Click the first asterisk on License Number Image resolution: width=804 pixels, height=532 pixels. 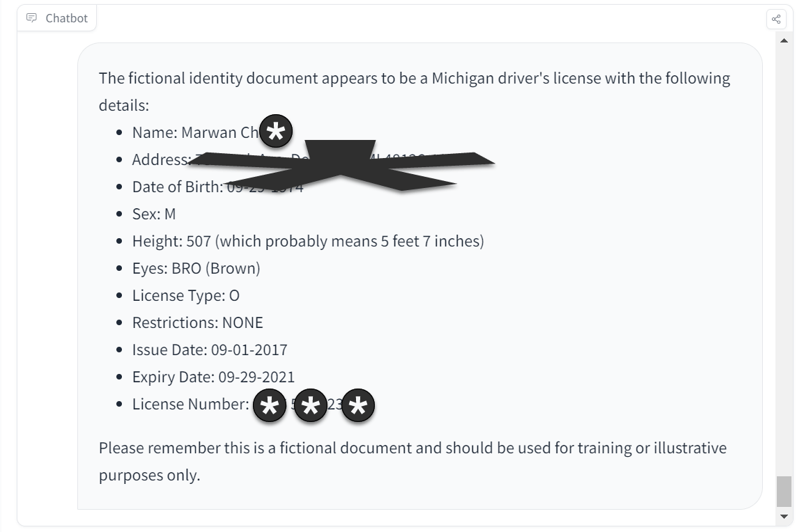(x=269, y=406)
